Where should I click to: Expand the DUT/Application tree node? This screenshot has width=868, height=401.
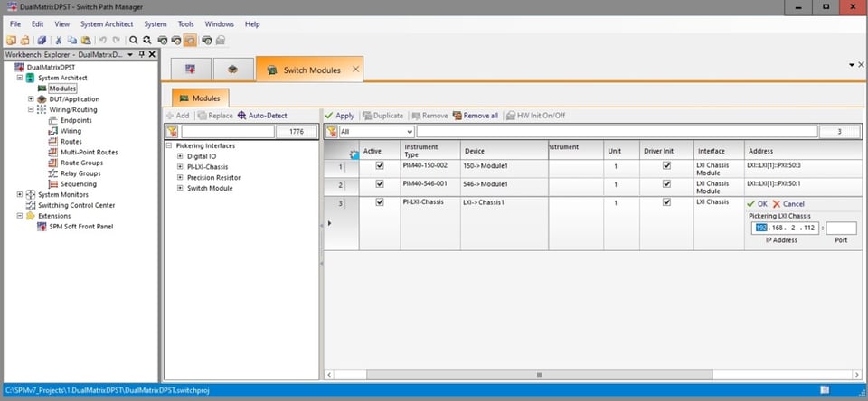click(31, 99)
